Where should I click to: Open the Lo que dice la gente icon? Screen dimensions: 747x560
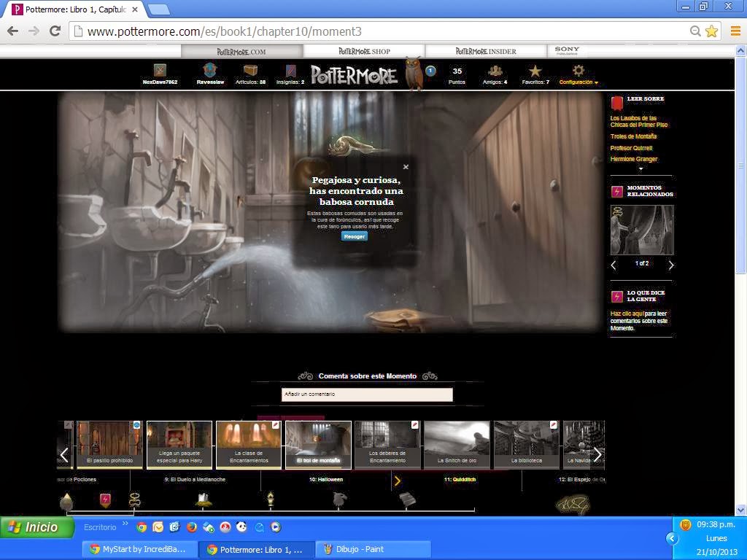[617, 297]
